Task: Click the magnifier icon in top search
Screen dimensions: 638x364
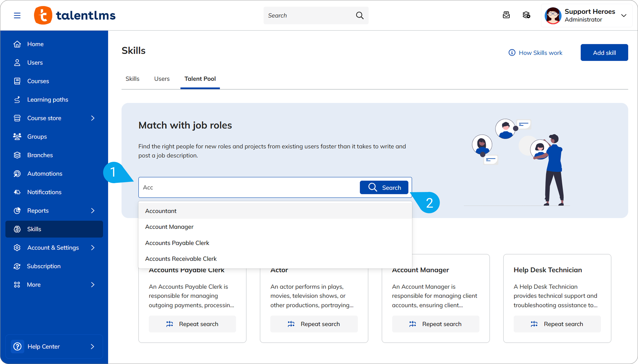Action: pyautogui.click(x=359, y=16)
